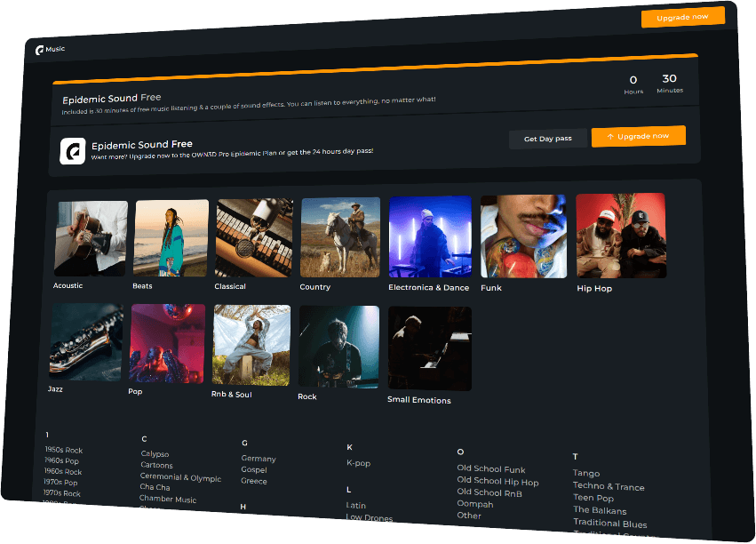
Task: Select the Old School Hip Hop link
Action: click(x=498, y=481)
